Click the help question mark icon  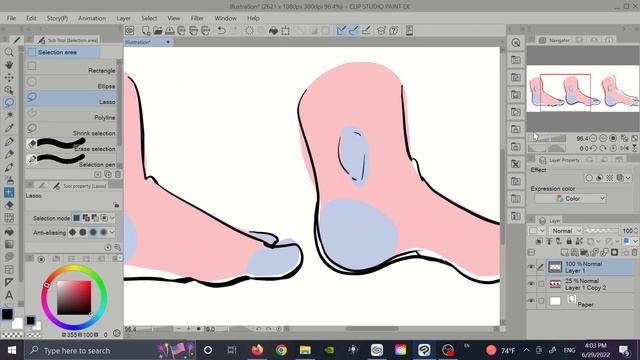394,31
